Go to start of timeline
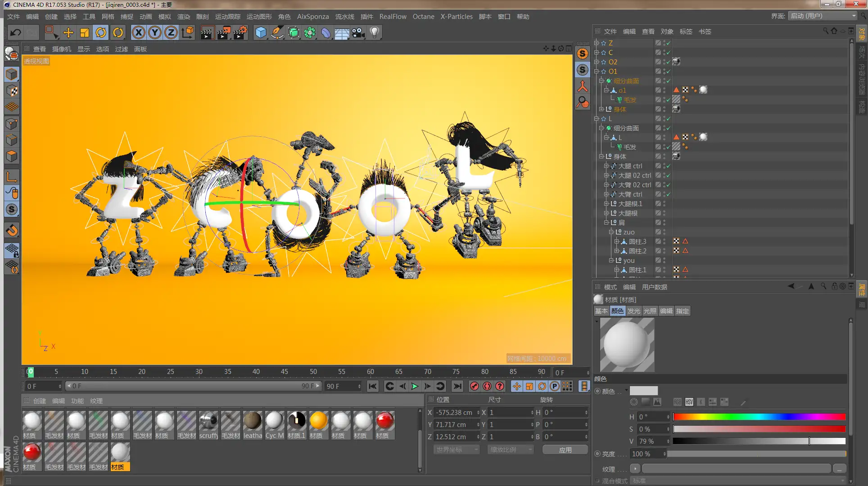 pos(372,386)
